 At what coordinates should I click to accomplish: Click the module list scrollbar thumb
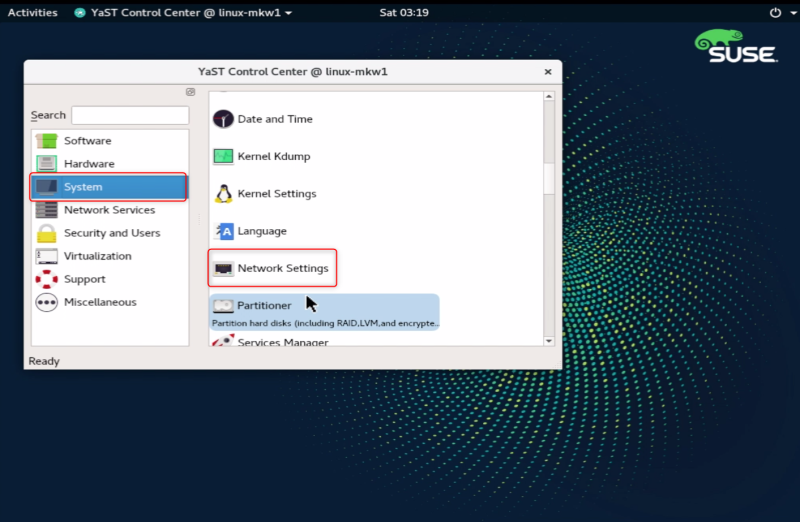(x=549, y=179)
